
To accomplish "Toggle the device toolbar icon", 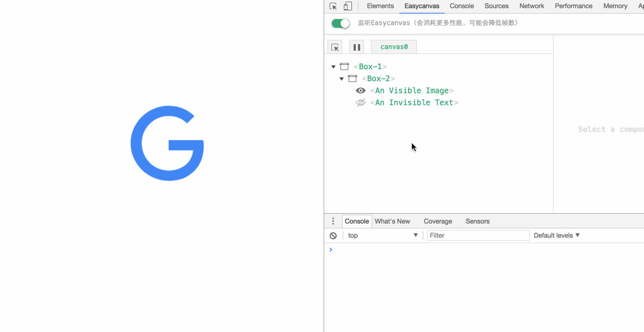I will pos(348,6).
